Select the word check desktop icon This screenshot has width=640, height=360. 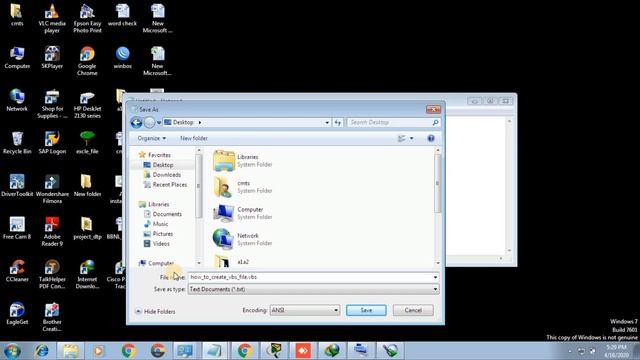[122, 16]
